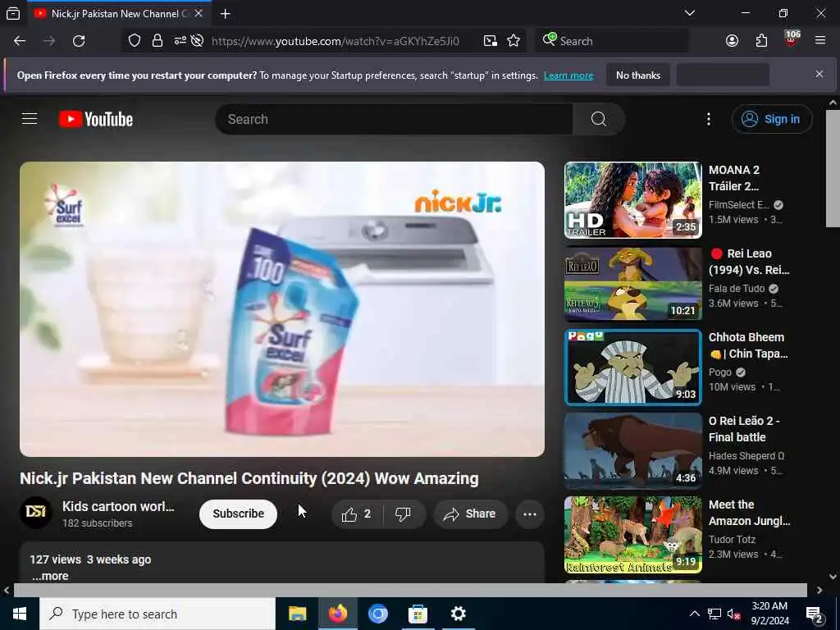Screen dimensions: 840x630
Task: Click the Pogo channel name
Action: pyautogui.click(x=720, y=372)
